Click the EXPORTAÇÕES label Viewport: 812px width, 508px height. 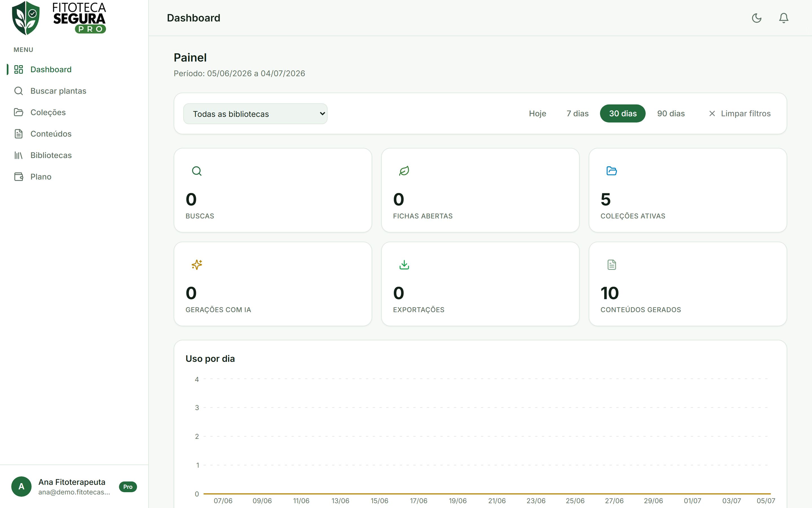point(419,310)
